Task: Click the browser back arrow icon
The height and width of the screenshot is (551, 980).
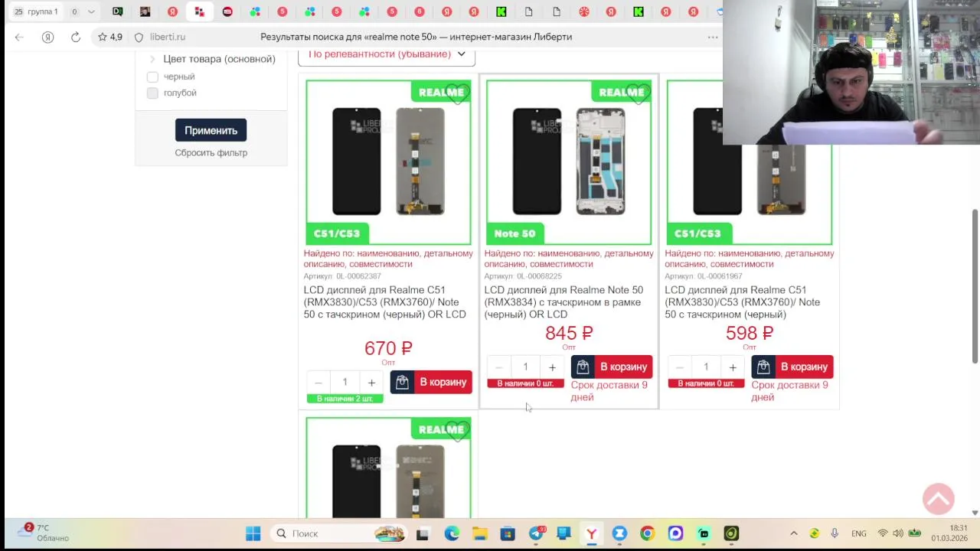Action: [x=19, y=37]
